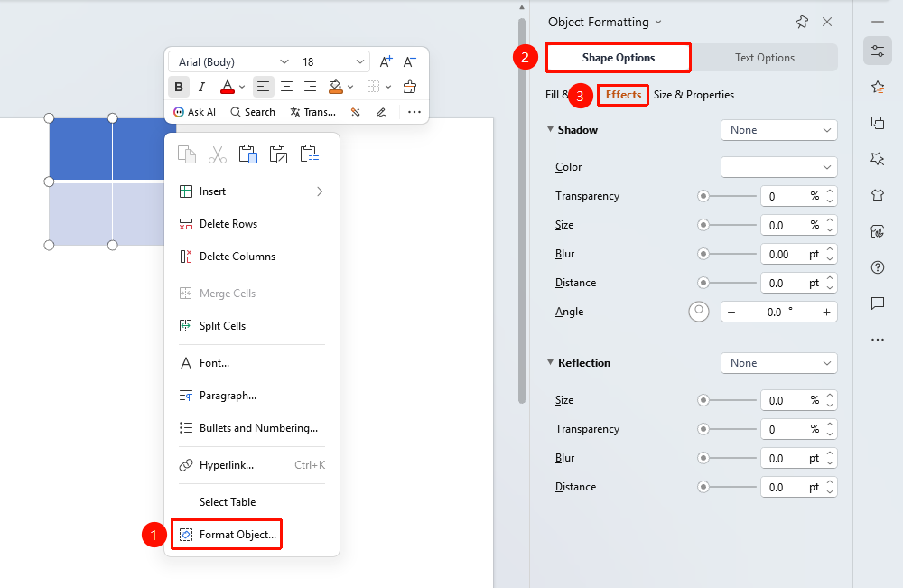Screen dimensions: 903x588
Task: Open the help question mark sidebar icon
Action: [x=878, y=267]
